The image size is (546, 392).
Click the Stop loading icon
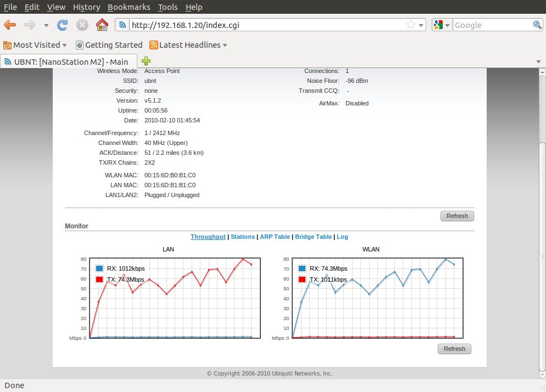[x=82, y=25]
